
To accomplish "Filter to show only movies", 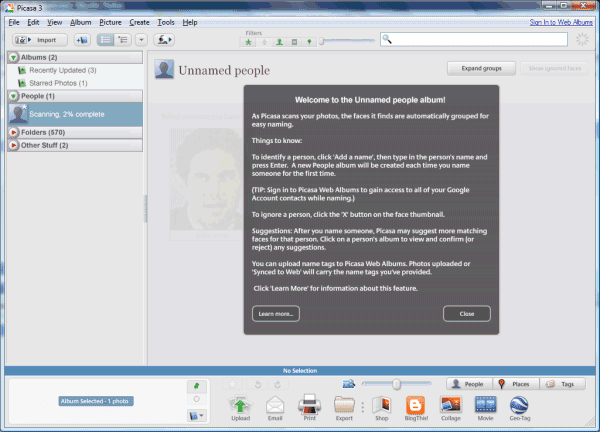I will [x=294, y=42].
